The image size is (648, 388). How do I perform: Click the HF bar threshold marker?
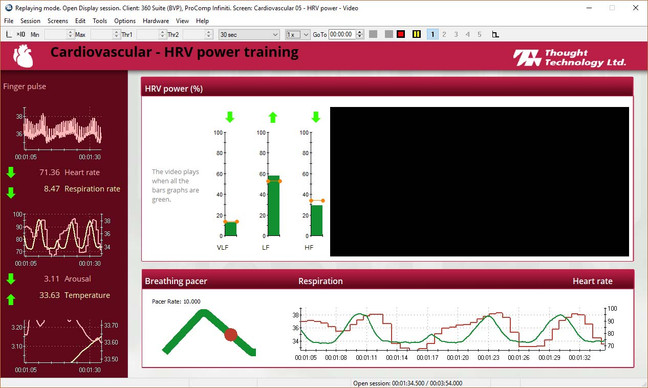tap(317, 201)
